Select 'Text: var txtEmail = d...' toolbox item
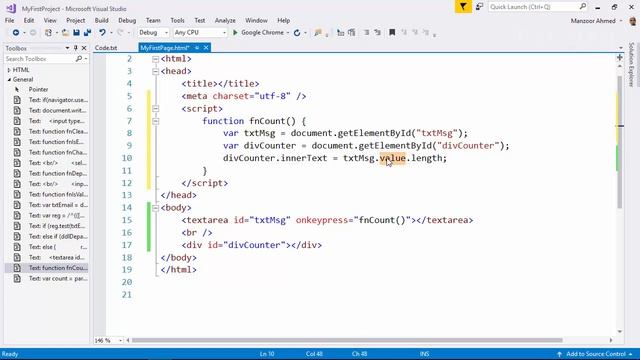The image size is (640, 360). (46, 205)
